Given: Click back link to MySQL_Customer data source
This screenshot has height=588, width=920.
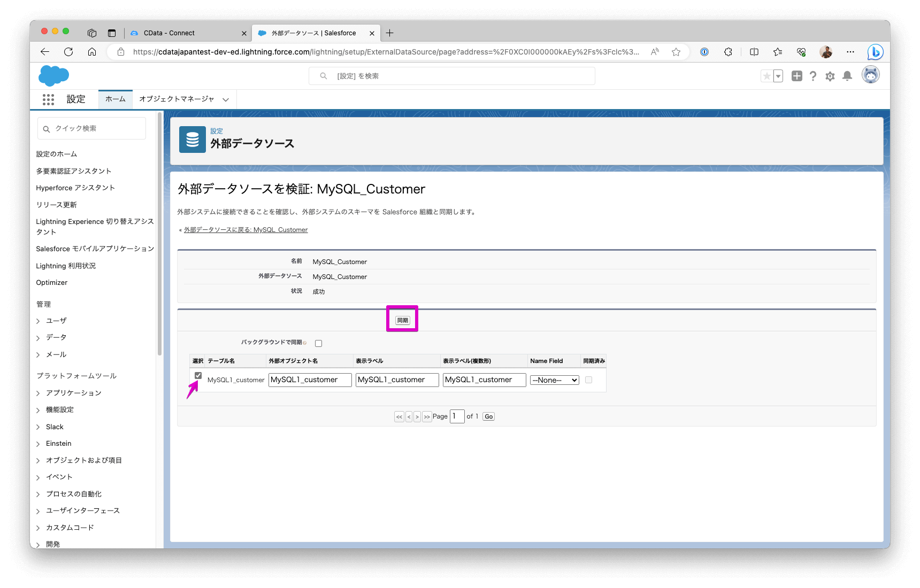Looking at the screenshot, I should click(246, 230).
